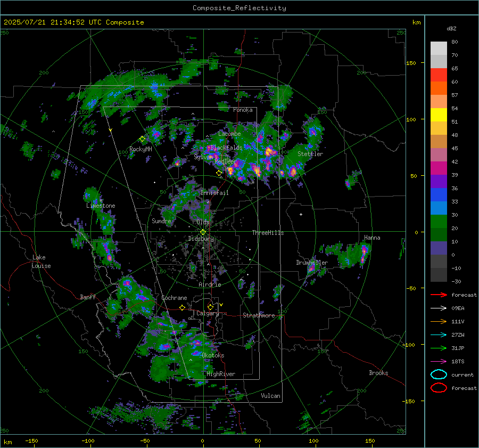The image size is (479, 448).
Task: Click the Banff city label
Action: point(88,297)
